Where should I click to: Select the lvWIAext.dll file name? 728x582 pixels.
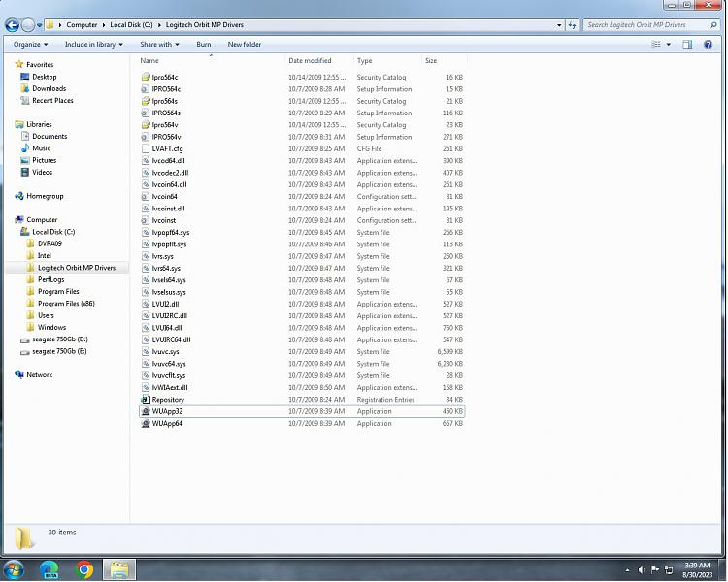(x=170, y=388)
